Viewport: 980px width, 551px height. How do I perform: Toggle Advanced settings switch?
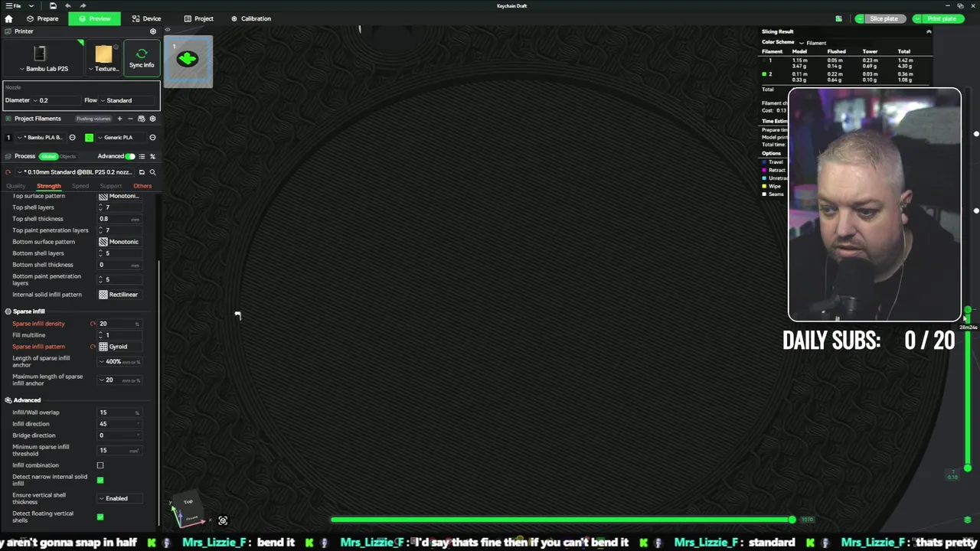pyautogui.click(x=130, y=156)
